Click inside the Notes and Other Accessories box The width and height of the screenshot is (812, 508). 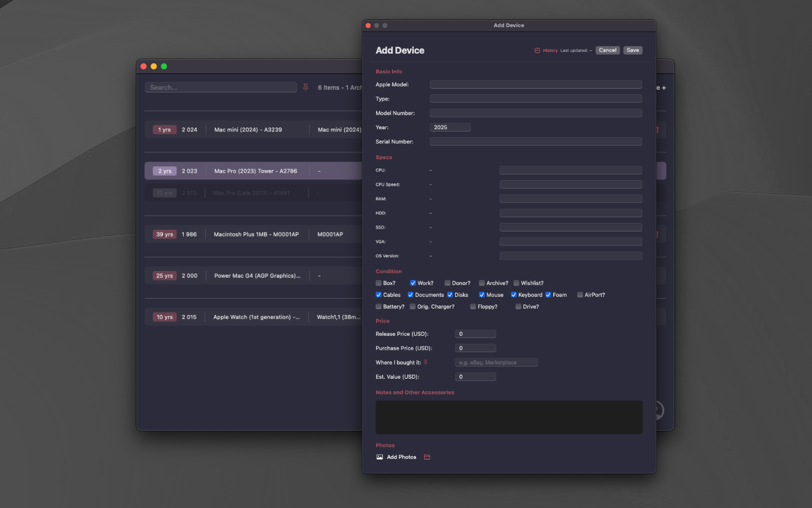[x=509, y=418]
